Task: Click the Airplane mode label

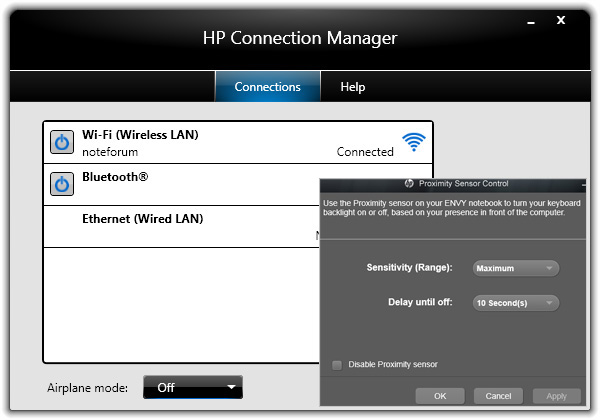Action: tap(88, 388)
